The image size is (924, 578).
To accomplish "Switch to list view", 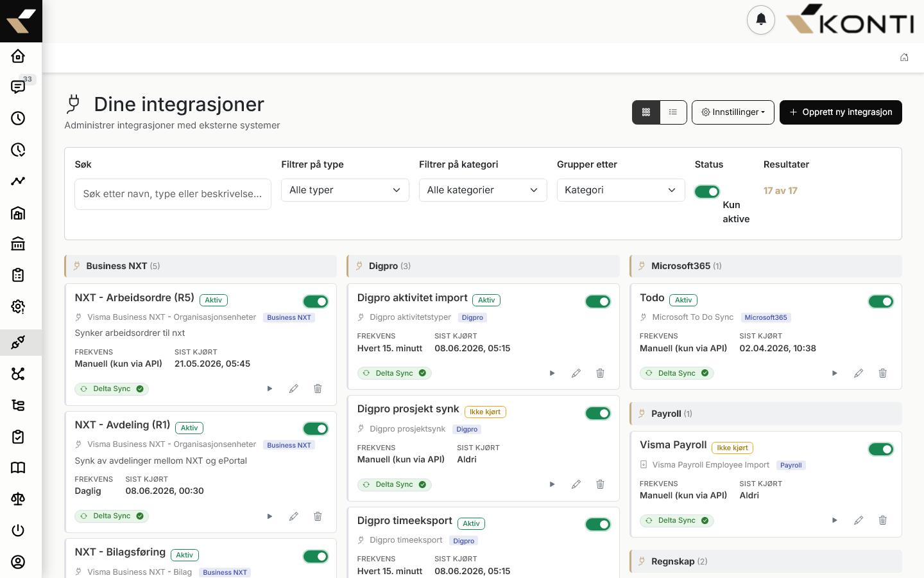I will [x=673, y=112].
